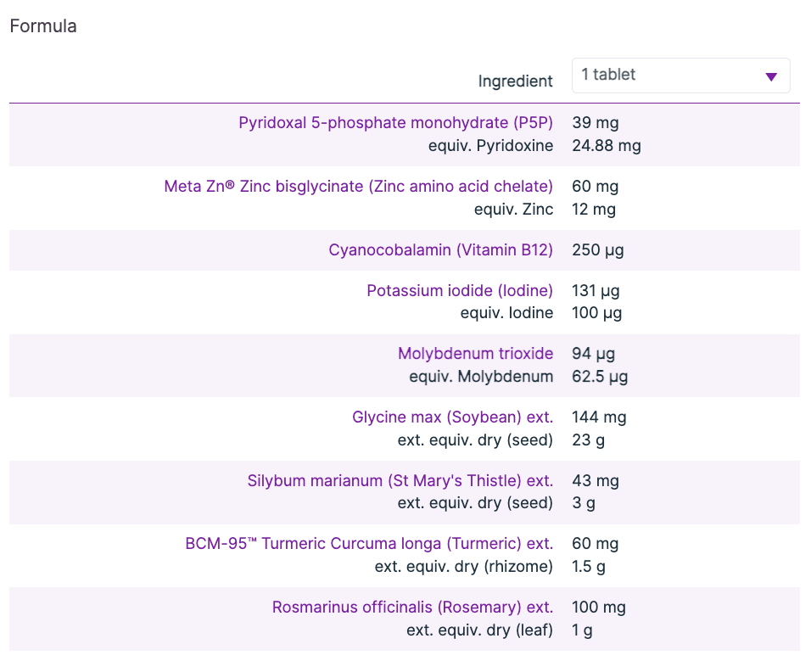Click the 62.5 µg Molybdenum amount

click(x=600, y=377)
